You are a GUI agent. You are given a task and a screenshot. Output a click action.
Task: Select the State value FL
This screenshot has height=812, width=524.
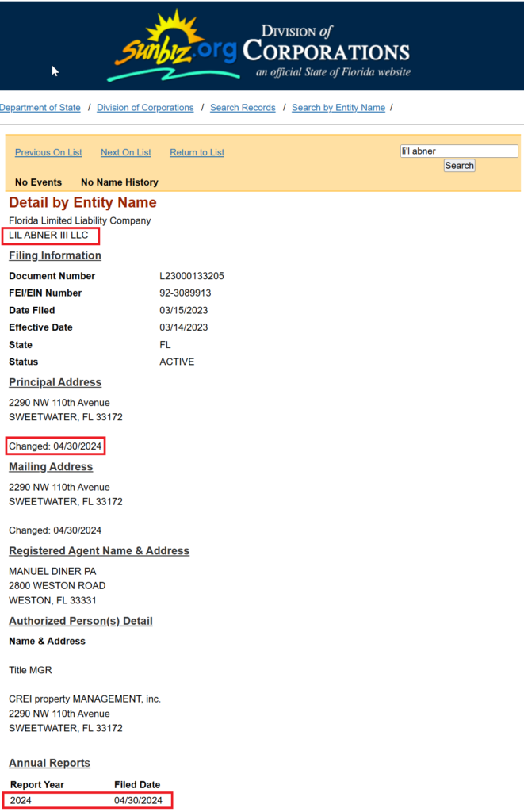coord(165,345)
